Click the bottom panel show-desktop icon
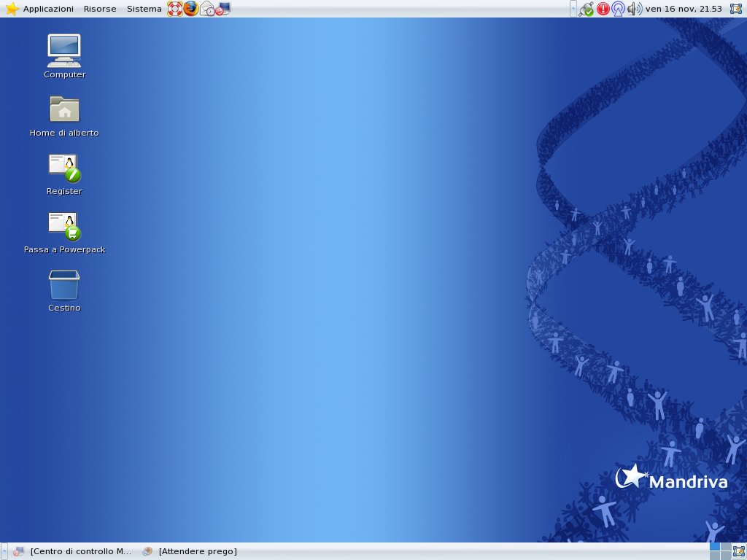 coord(738,551)
